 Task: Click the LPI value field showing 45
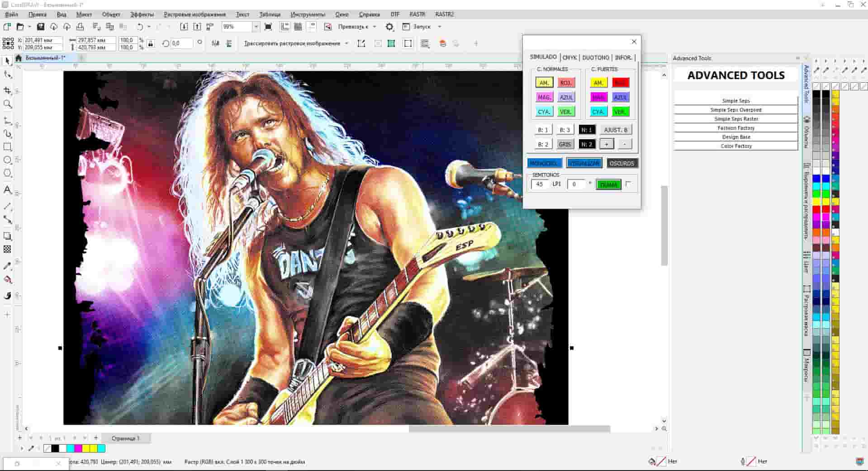(540, 184)
